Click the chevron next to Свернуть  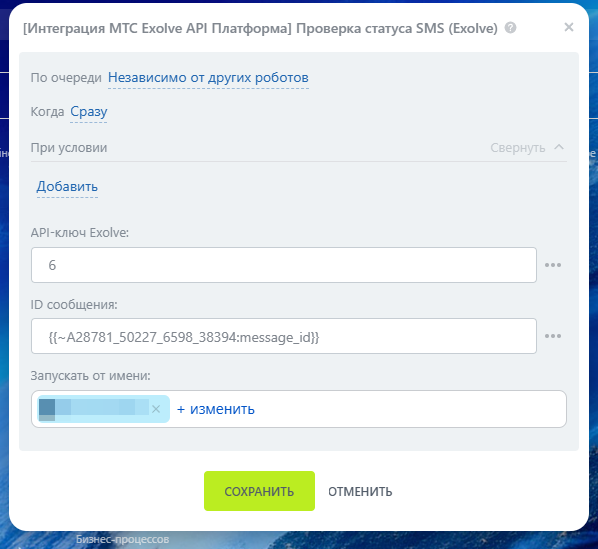pos(559,147)
